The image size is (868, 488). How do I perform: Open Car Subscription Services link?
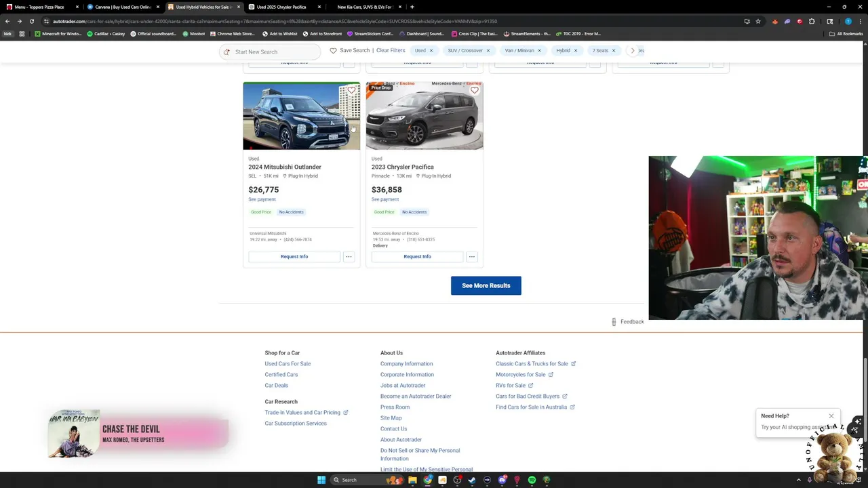click(296, 424)
